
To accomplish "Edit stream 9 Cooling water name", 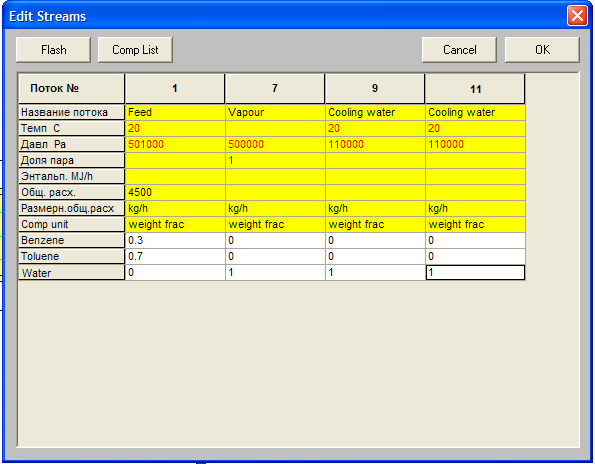I will [x=375, y=112].
